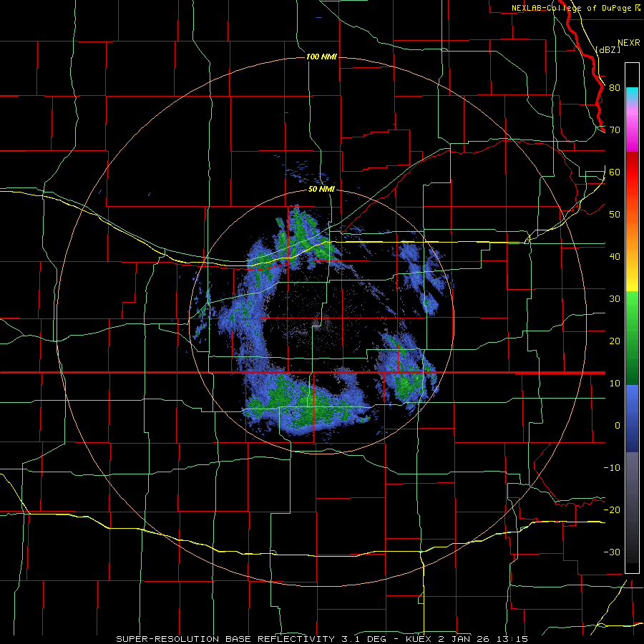Select the "80" value on the dBZ scale
The height and width of the screenshot is (644, 644).
tap(615, 87)
